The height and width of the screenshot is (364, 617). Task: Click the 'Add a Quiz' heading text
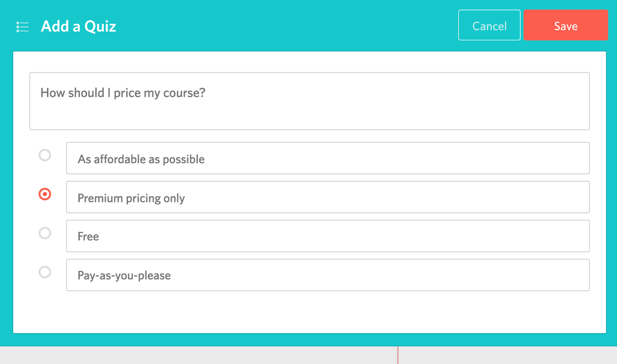(78, 26)
